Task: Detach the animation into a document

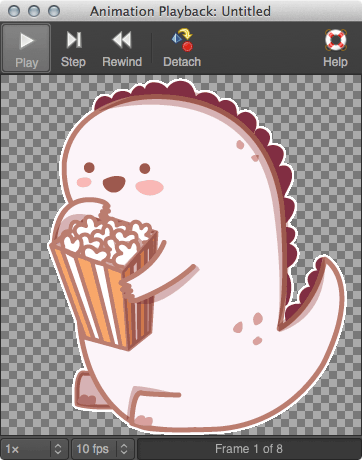Action: (182, 48)
